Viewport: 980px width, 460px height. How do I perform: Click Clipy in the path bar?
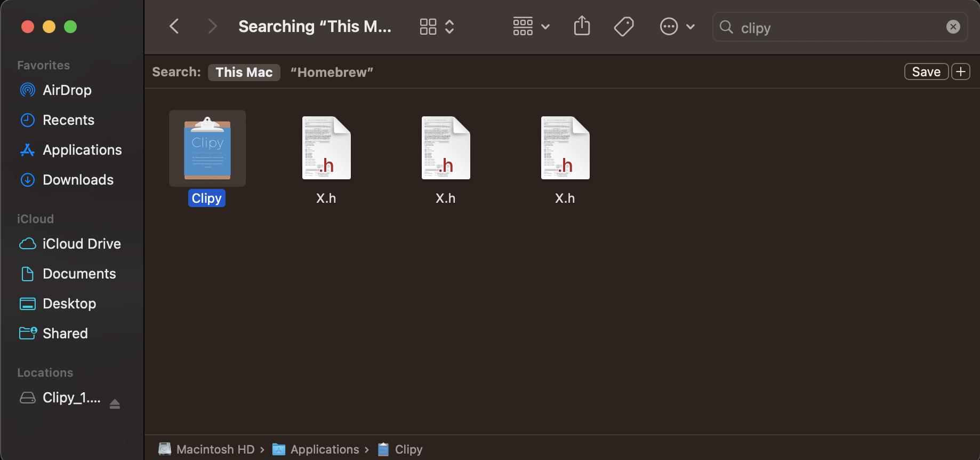tap(409, 449)
